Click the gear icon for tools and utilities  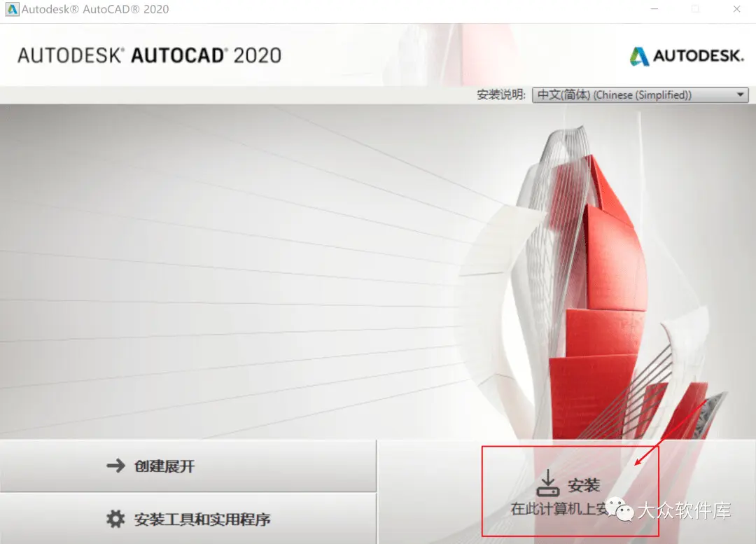[x=115, y=519]
